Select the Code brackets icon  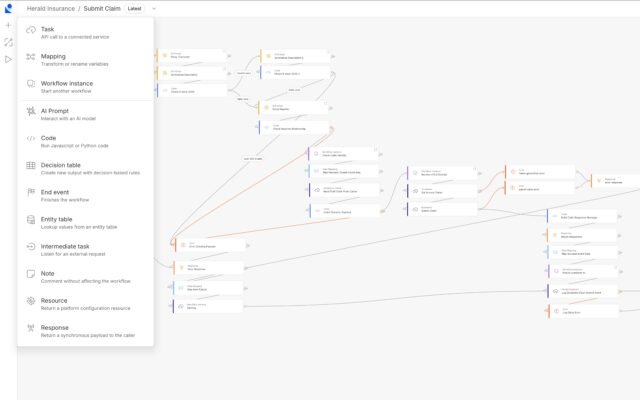click(31, 138)
